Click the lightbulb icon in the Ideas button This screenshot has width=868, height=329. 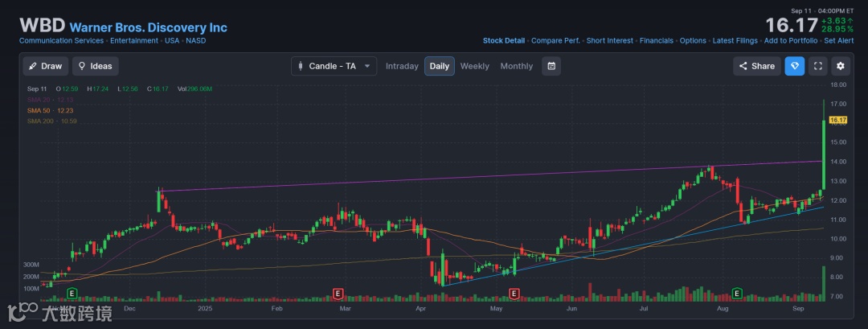[x=82, y=66]
